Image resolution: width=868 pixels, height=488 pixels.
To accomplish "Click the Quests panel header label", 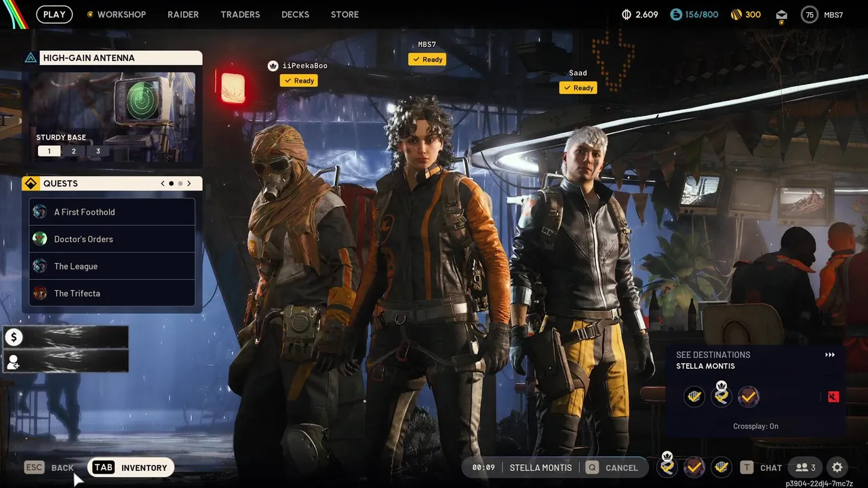I will [60, 184].
